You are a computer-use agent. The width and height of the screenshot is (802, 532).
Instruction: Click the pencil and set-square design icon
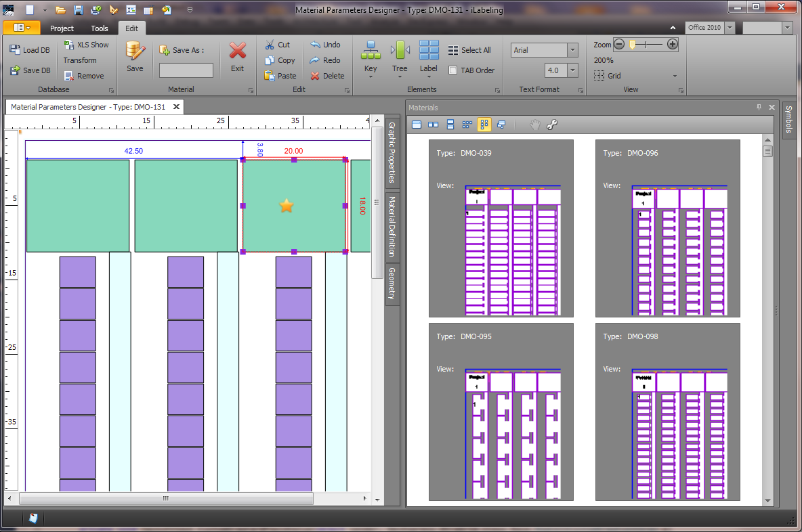pyautogui.click(x=114, y=9)
